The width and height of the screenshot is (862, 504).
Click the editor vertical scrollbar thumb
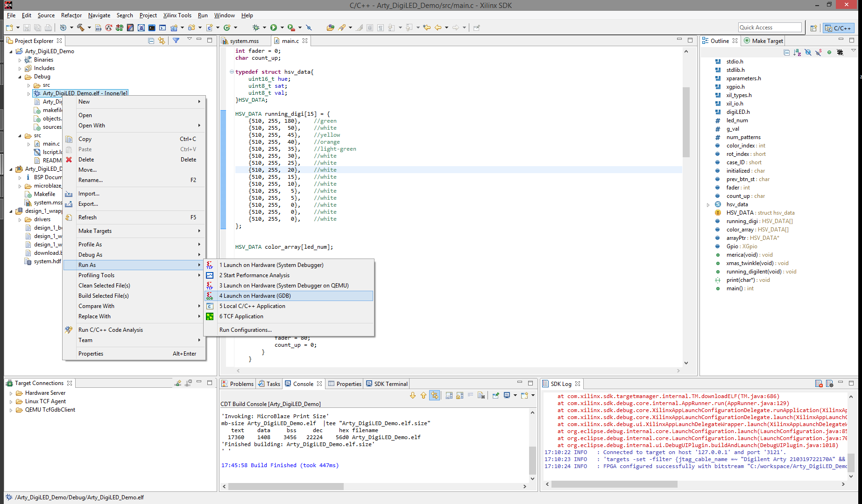coord(686,122)
